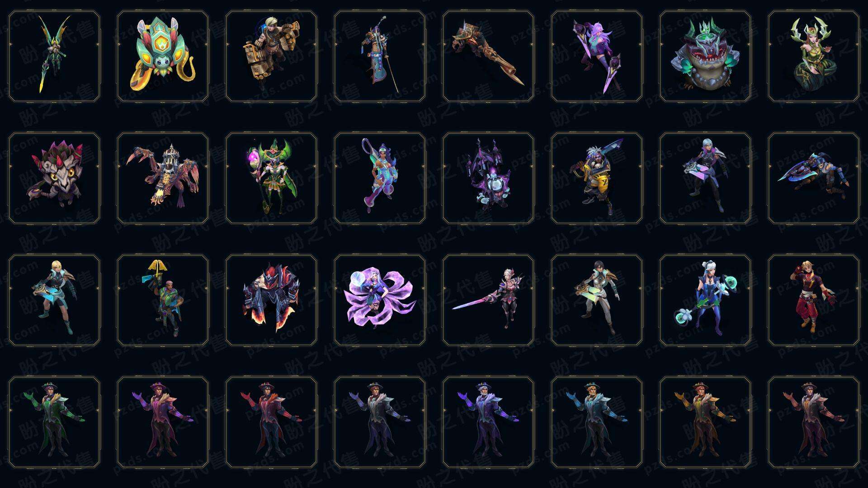
Task: Select the yellow-jacket swordsman with white dreadlocks
Action: pos(597,178)
